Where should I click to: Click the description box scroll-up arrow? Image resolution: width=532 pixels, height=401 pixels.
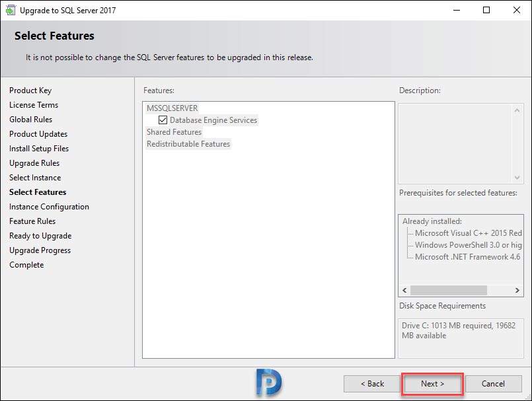[x=517, y=110]
